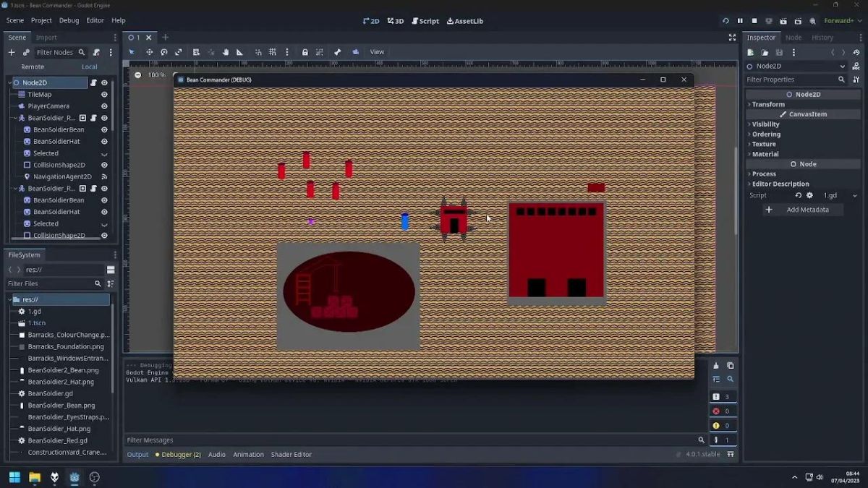Click the project camera override icon
The width and height of the screenshot is (868, 488).
356,52
